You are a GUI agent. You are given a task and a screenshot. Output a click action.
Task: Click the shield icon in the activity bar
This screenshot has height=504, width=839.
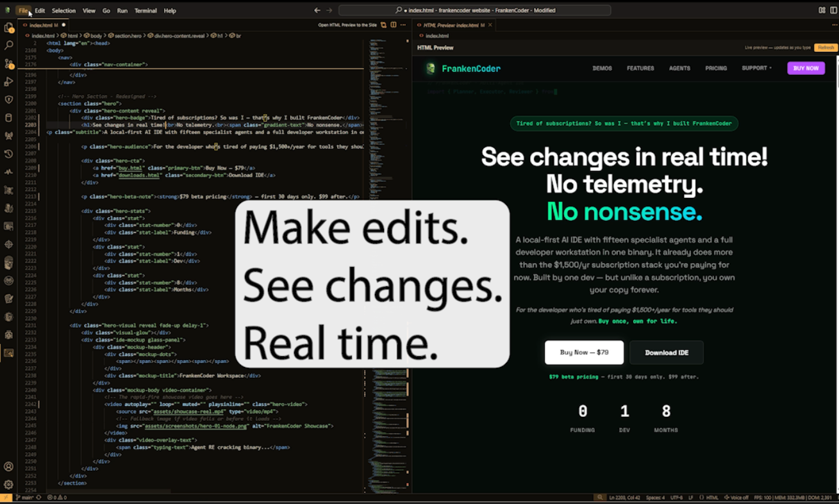point(9,100)
